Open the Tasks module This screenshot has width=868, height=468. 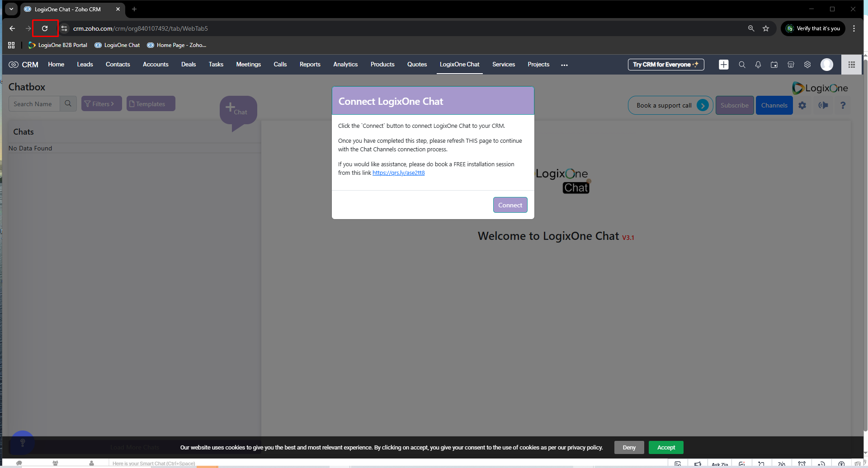(x=216, y=65)
